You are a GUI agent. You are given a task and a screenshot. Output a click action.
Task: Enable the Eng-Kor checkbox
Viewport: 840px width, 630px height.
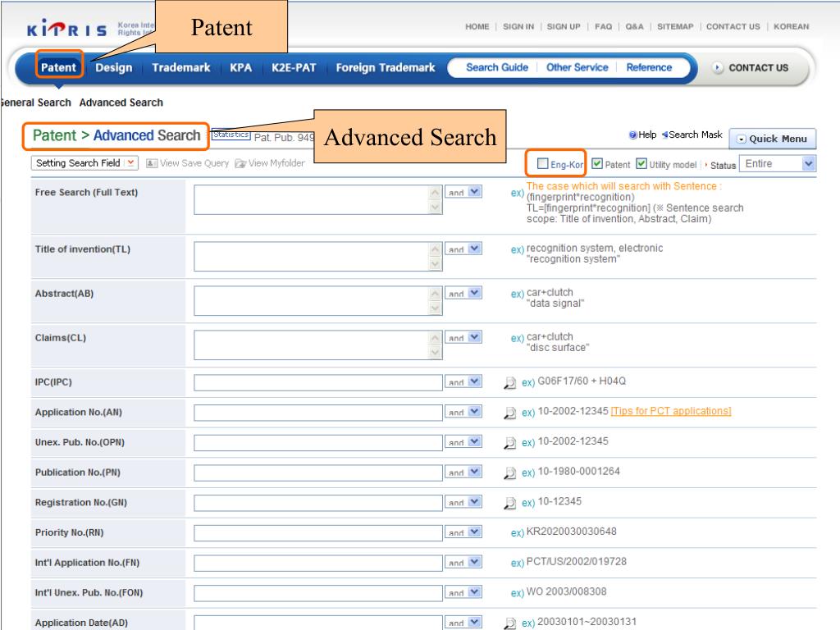[543, 163]
